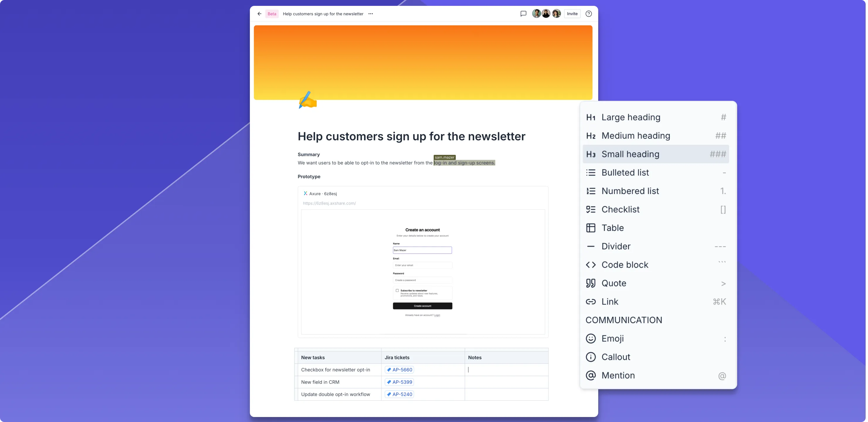Viewport: 868px width, 422px height.
Task: Open the AP-5660 Jira ticket link
Action: tap(399, 370)
